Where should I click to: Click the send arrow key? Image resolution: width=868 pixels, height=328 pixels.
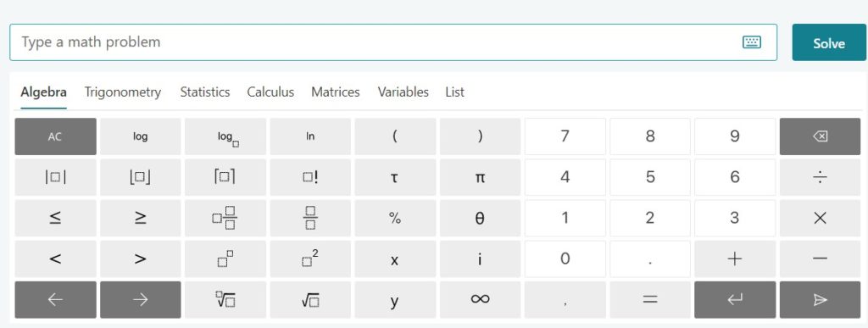[820, 300]
